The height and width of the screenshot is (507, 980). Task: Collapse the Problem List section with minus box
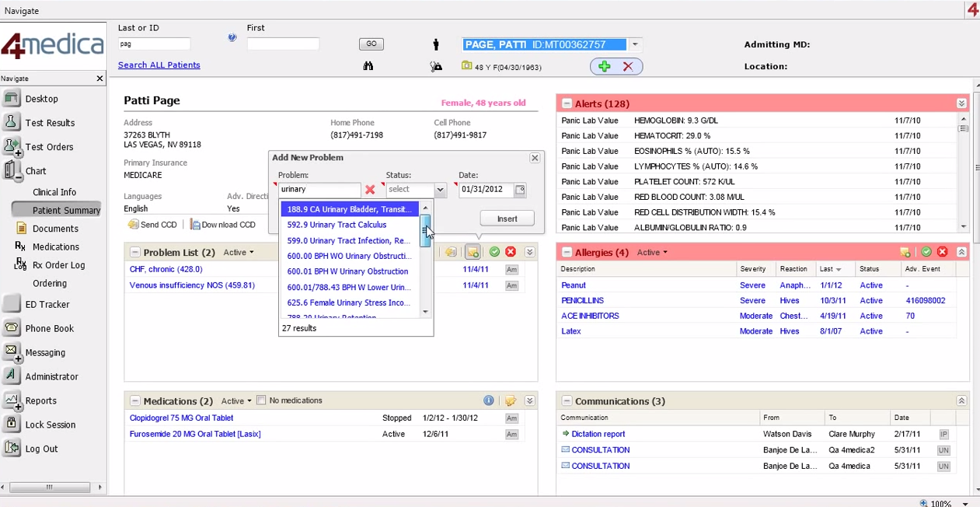[135, 252]
